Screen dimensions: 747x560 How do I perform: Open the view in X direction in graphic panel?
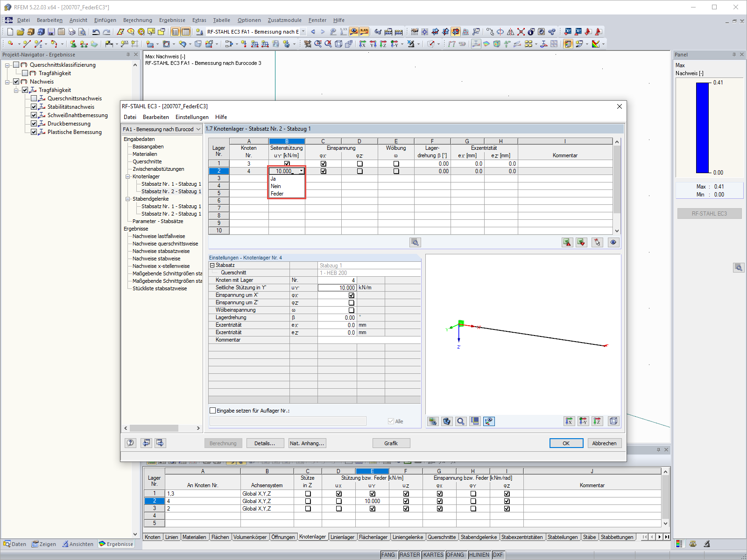569,421
